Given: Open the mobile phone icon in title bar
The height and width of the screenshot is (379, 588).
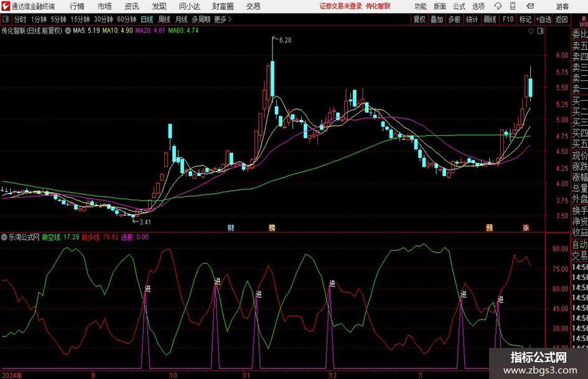Looking at the screenshot, I should [x=513, y=6].
